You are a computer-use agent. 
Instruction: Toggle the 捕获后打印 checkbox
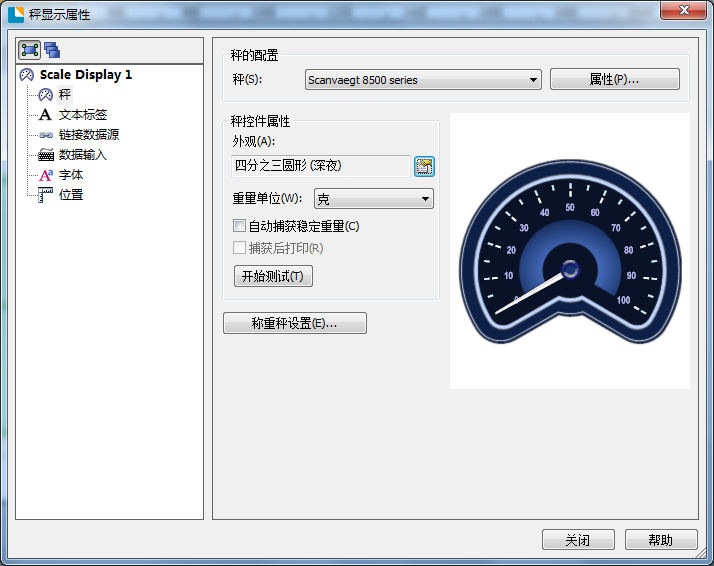click(239, 248)
